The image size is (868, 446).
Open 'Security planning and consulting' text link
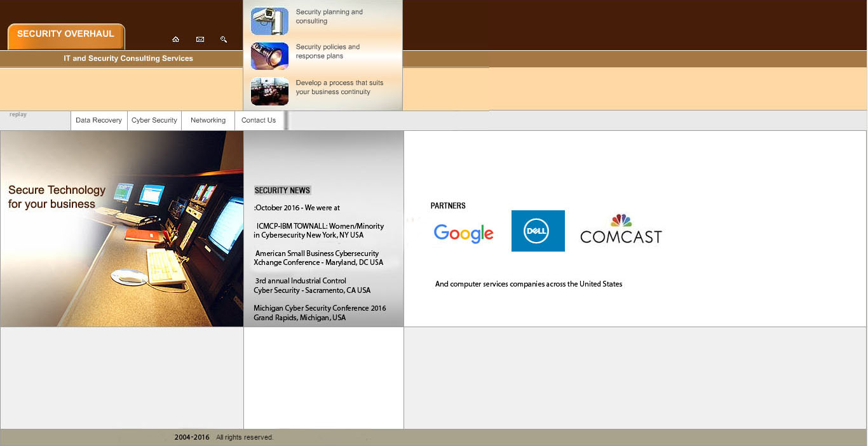point(329,17)
